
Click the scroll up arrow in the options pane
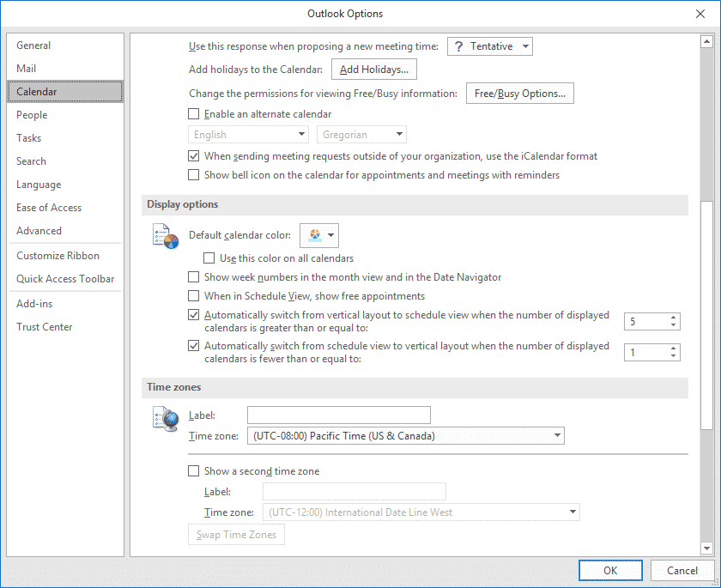tap(706, 42)
